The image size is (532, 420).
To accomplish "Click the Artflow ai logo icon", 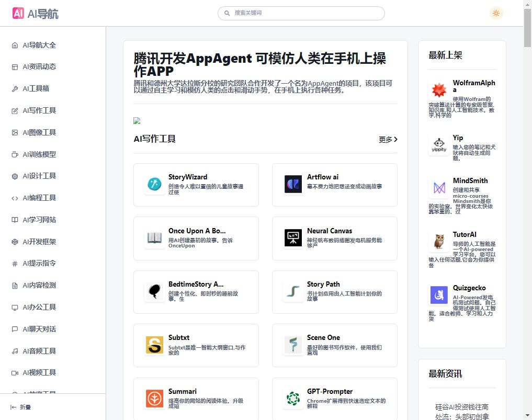I will point(293,184).
